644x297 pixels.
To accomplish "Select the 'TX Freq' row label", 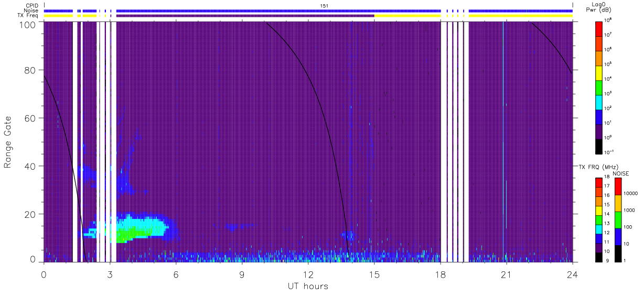I will (x=28, y=16).
